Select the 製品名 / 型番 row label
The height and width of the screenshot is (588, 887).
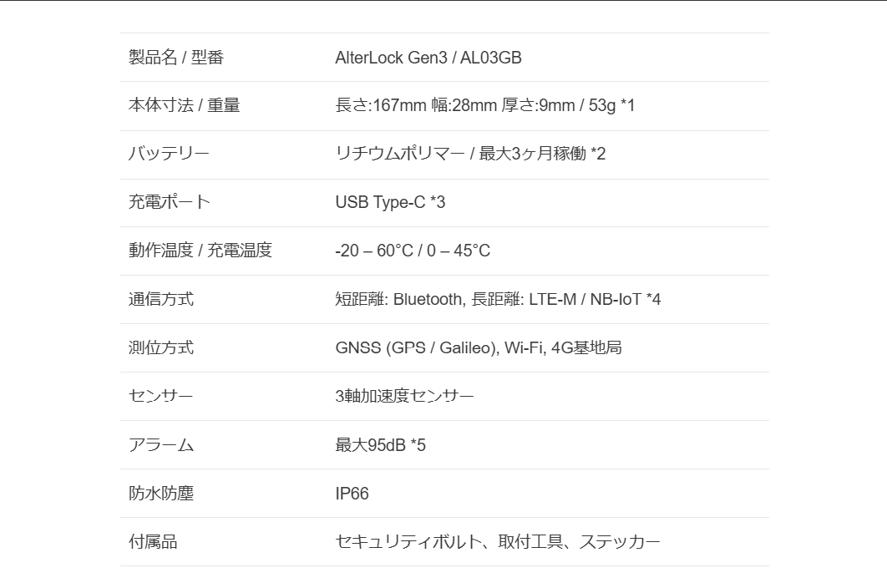176,58
